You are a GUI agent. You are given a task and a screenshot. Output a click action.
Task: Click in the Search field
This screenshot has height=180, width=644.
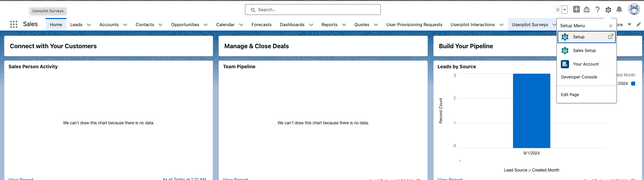point(312,10)
